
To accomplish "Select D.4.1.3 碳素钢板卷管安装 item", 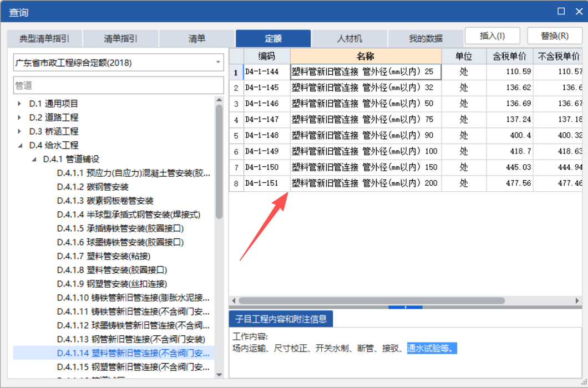I will pyautogui.click(x=105, y=201).
